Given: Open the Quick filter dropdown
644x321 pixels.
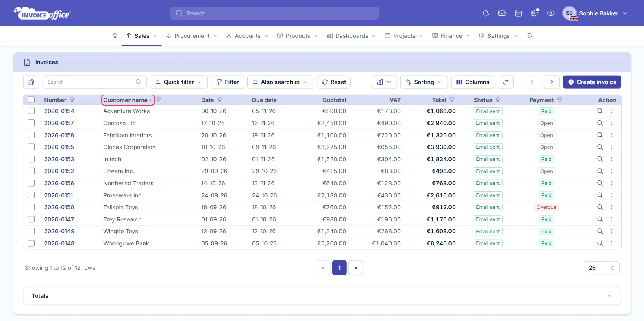Looking at the screenshot, I should pyautogui.click(x=179, y=82).
